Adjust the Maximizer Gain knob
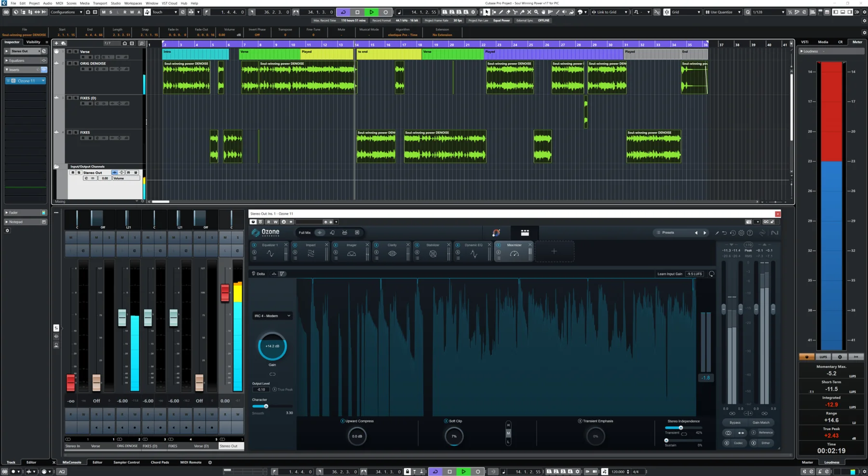The image size is (868, 476). 272,346
